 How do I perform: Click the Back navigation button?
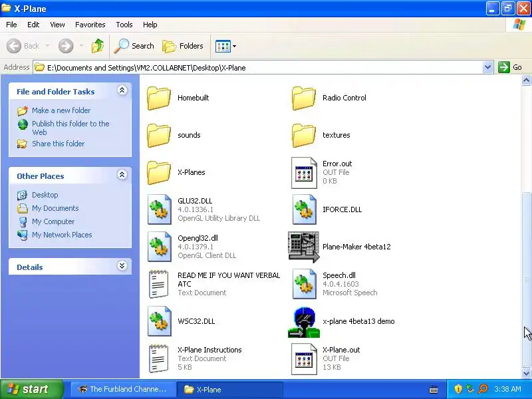(23, 46)
